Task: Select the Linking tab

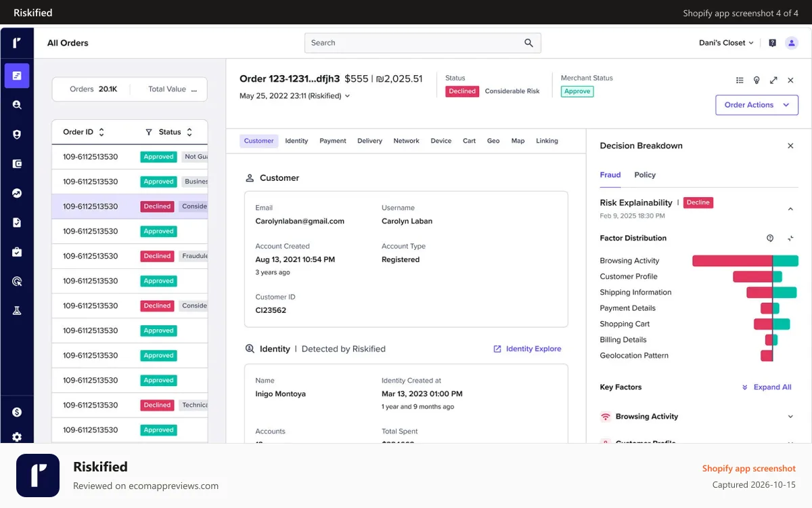Action: 547,141
